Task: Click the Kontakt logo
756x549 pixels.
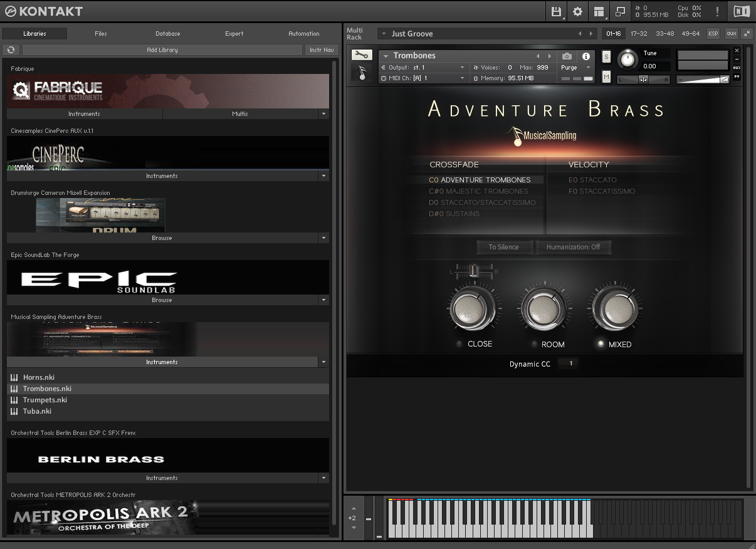Action: coord(43,11)
